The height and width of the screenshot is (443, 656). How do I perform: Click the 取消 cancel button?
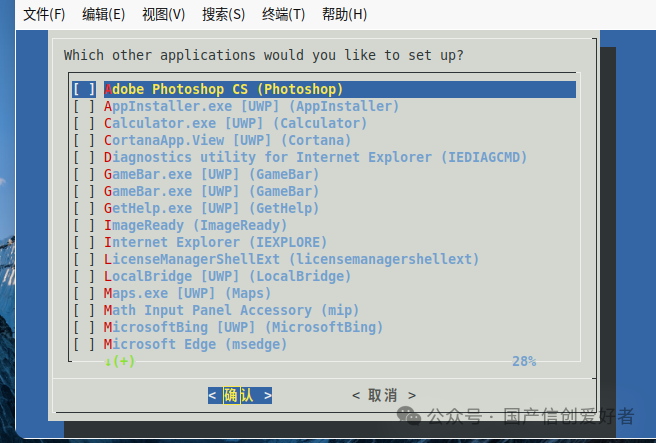click(x=384, y=395)
